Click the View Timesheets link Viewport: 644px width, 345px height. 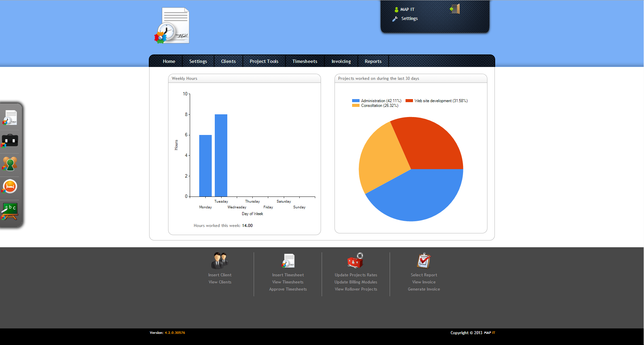pos(288,282)
